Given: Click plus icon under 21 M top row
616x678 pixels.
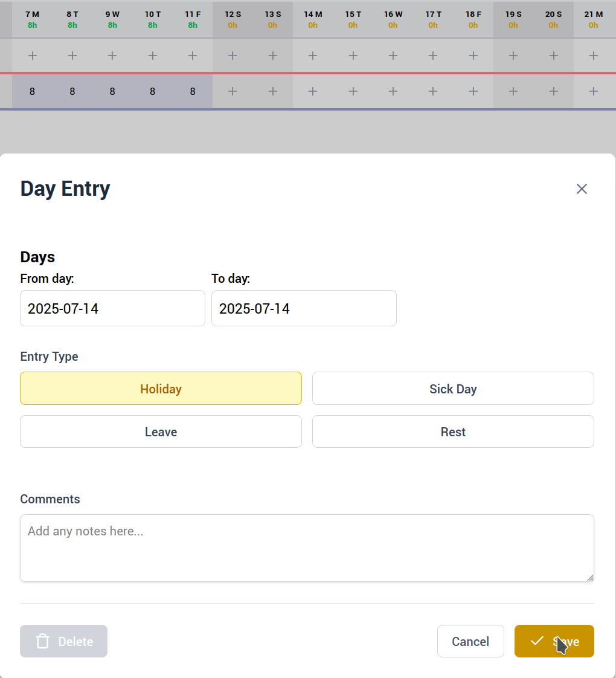Looking at the screenshot, I should (594, 56).
